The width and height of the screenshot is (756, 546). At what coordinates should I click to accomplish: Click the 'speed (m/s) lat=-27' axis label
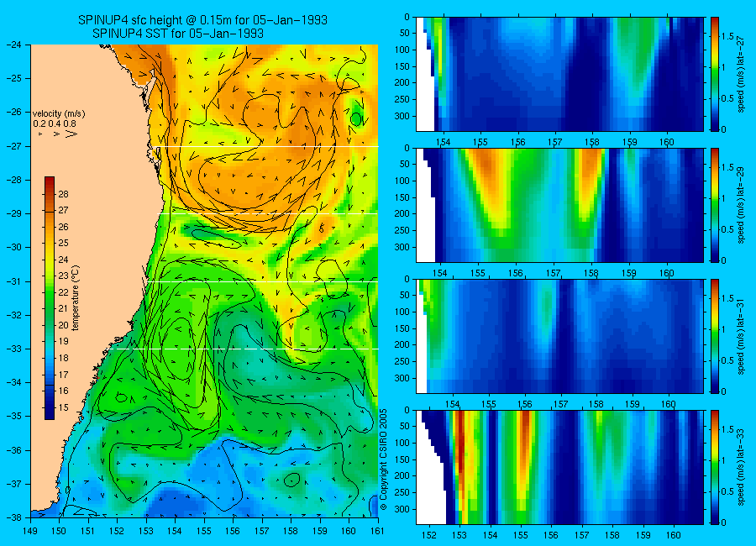click(x=742, y=74)
